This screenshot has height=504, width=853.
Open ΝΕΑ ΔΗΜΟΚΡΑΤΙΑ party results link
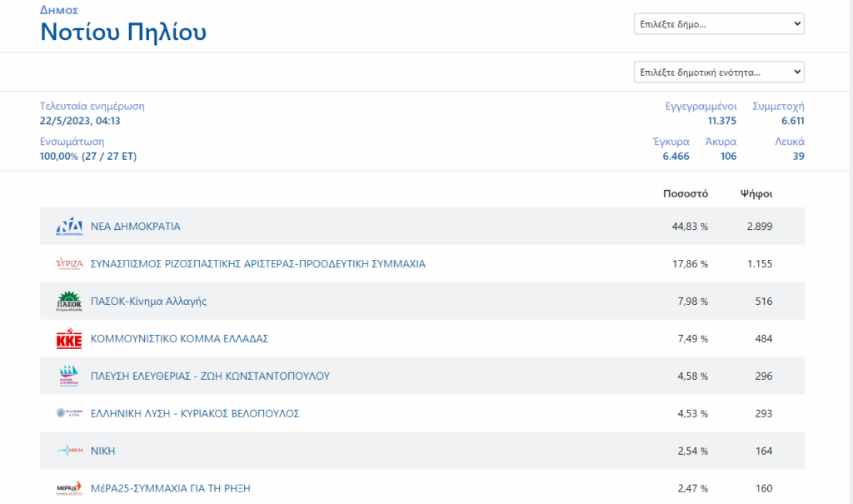[135, 227]
